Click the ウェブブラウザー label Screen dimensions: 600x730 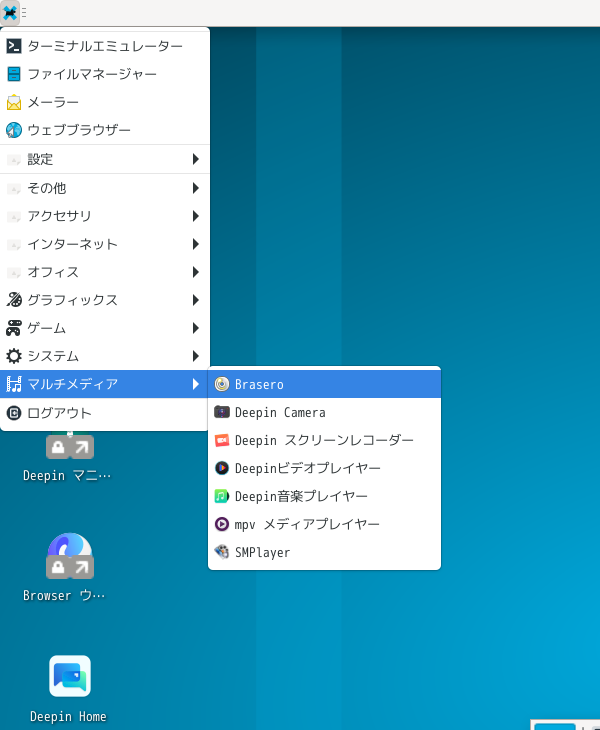pyautogui.click(x=79, y=130)
